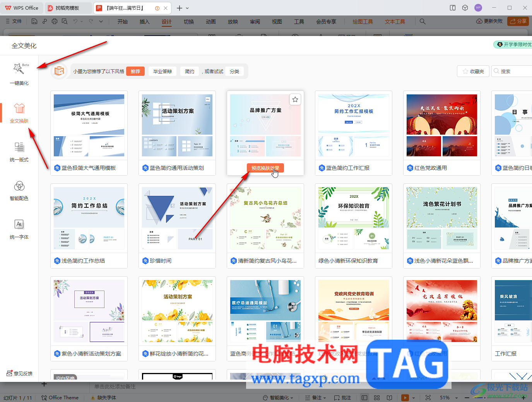Click 预览换肤效果 preview button
The width and height of the screenshot is (532, 402).
(265, 168)
